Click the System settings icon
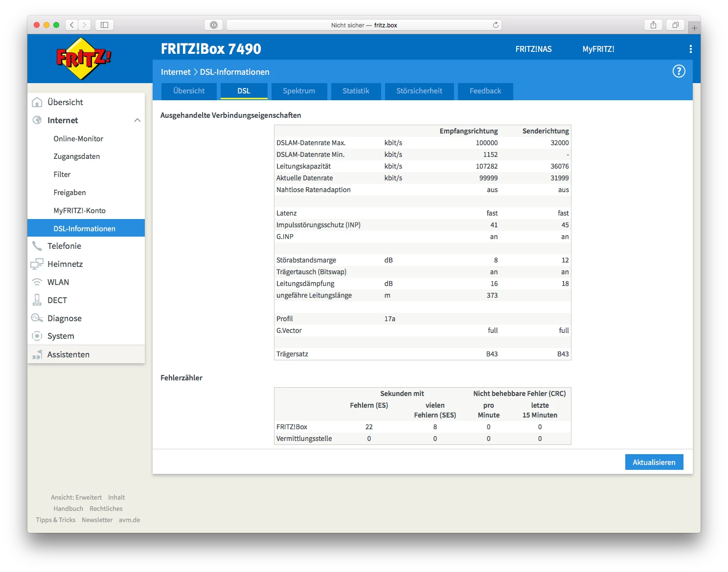 37,336
